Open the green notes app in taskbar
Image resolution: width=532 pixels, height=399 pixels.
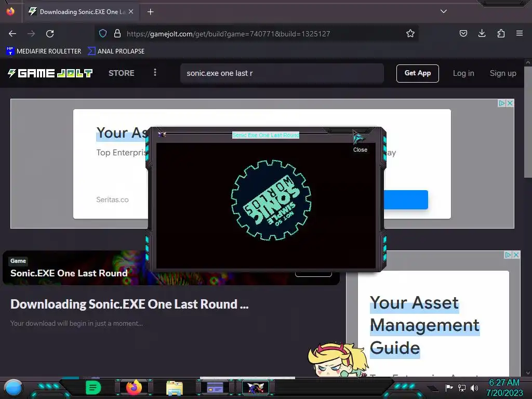[94, 388]
